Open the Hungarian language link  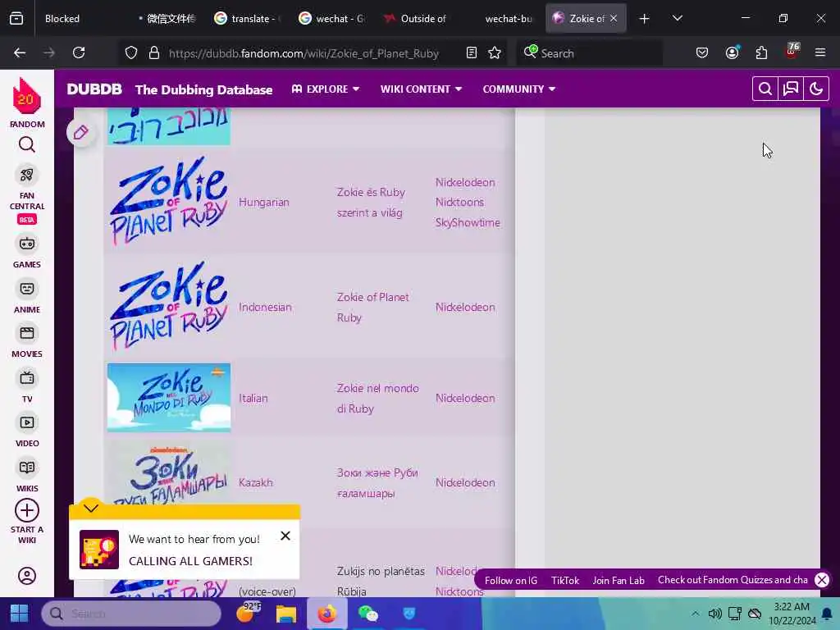tap(264, 203)
